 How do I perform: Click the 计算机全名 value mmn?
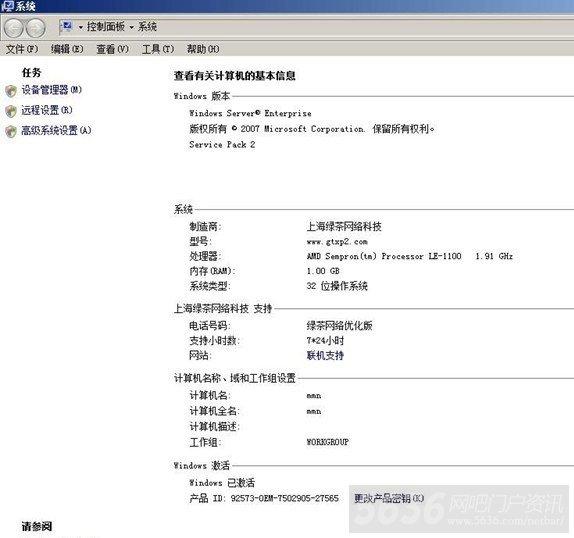tap(314, 411)
